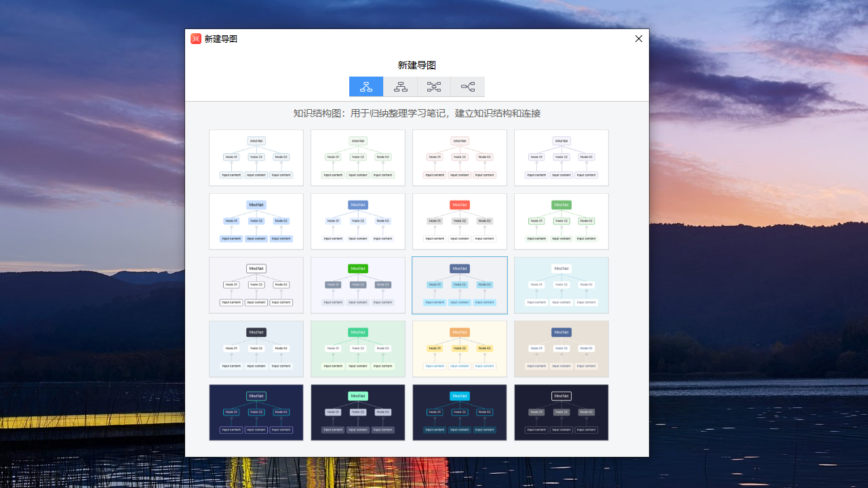Pick template with orange-red root and gray nodes

click(x=460, y=222)
